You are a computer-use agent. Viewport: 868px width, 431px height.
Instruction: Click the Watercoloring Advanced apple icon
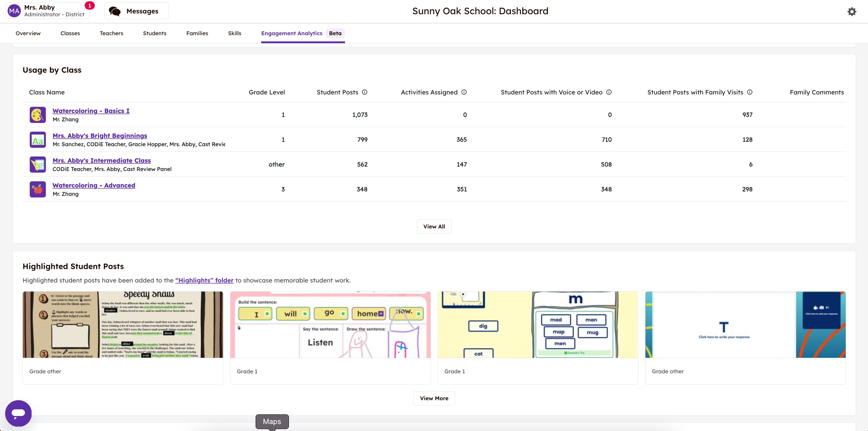coord(38,189)
